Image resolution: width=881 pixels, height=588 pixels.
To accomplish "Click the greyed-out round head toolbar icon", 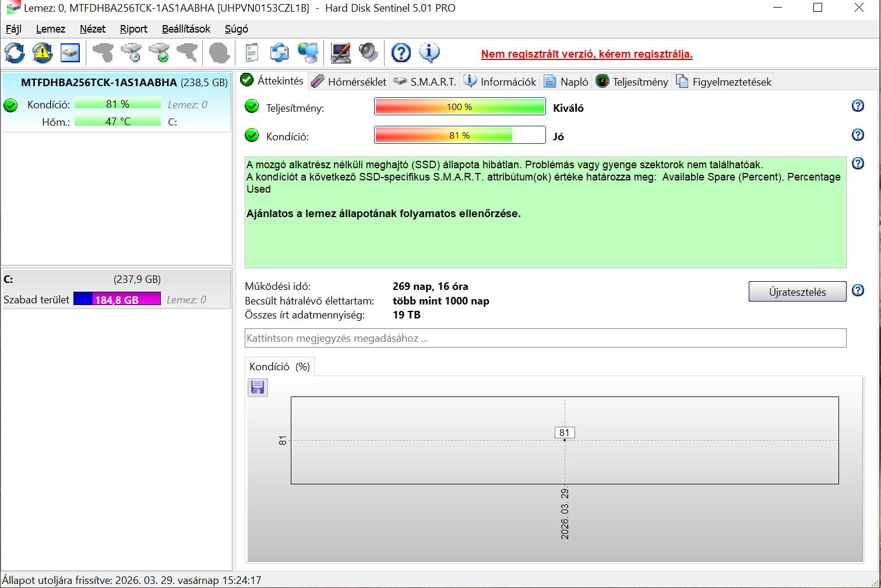I will (219, 53).
